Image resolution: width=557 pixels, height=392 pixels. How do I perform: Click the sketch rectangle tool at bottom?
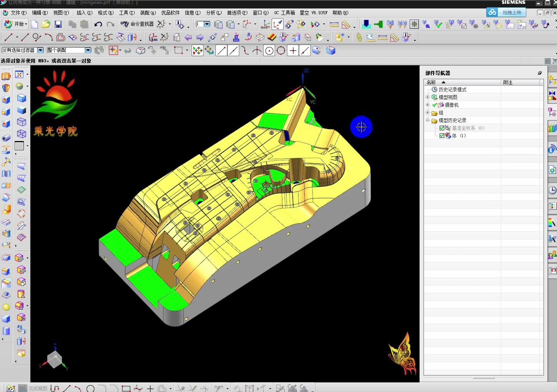pyautogui.click(x=126, y=389)
